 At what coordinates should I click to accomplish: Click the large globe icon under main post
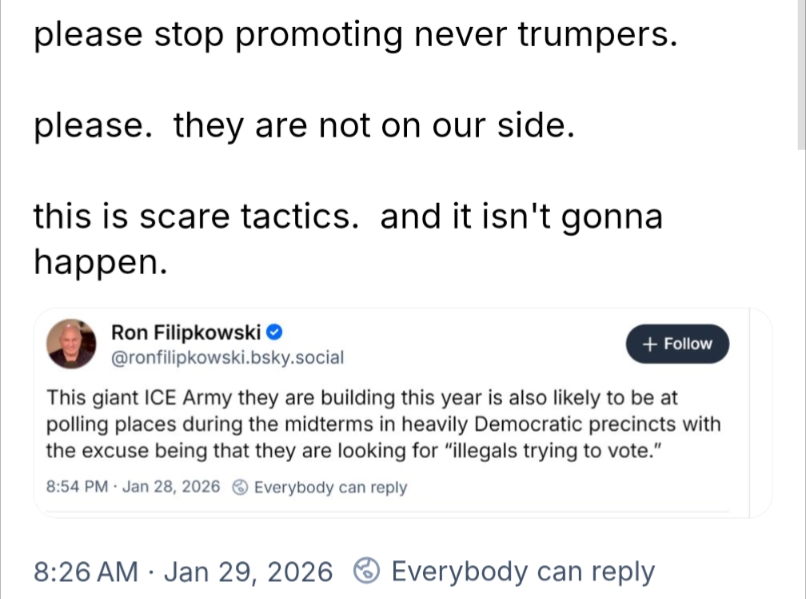368,571
